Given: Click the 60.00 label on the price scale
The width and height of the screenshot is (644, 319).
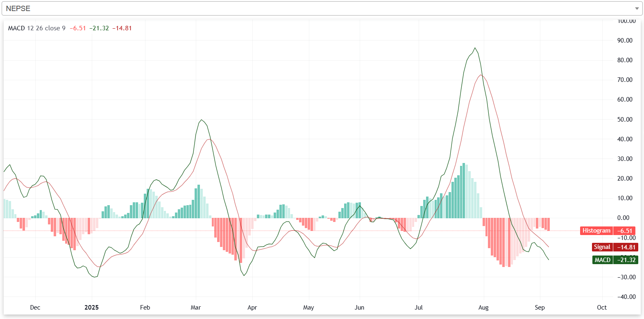Looking at the screenshot, I should point(625,100).
